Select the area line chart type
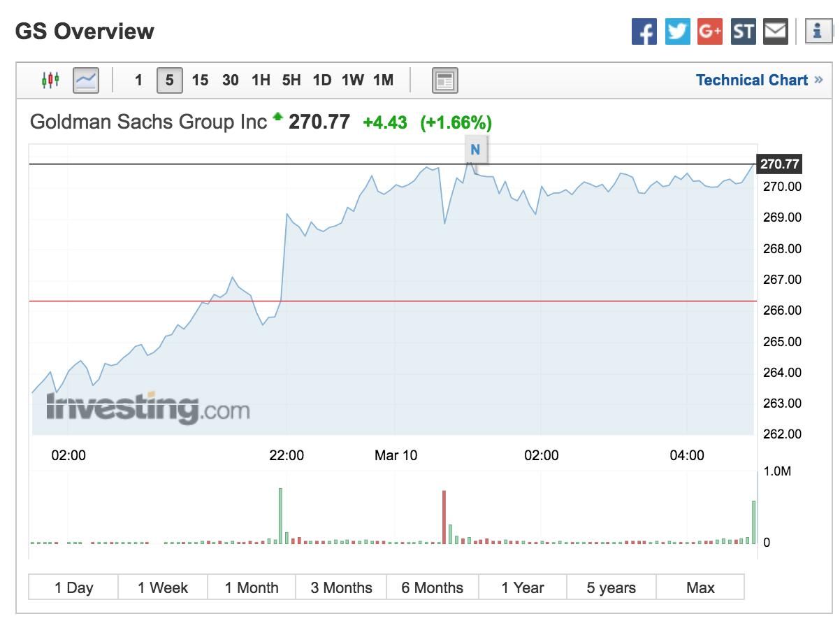 tap(86, 80)
